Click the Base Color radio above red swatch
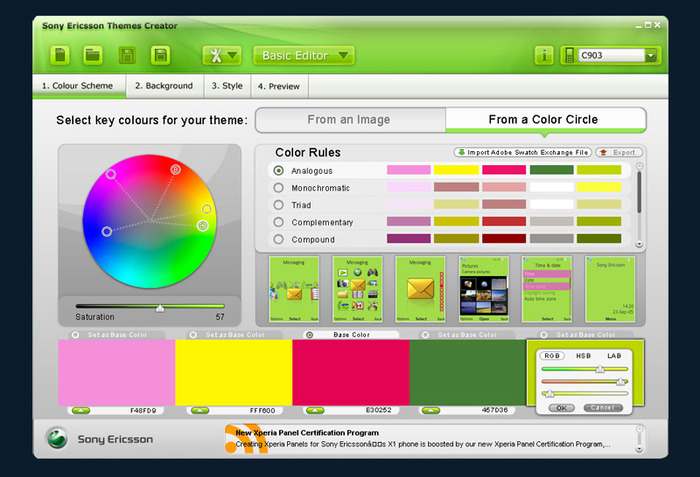This screenshot has width=700, height=477. [309, 335]
